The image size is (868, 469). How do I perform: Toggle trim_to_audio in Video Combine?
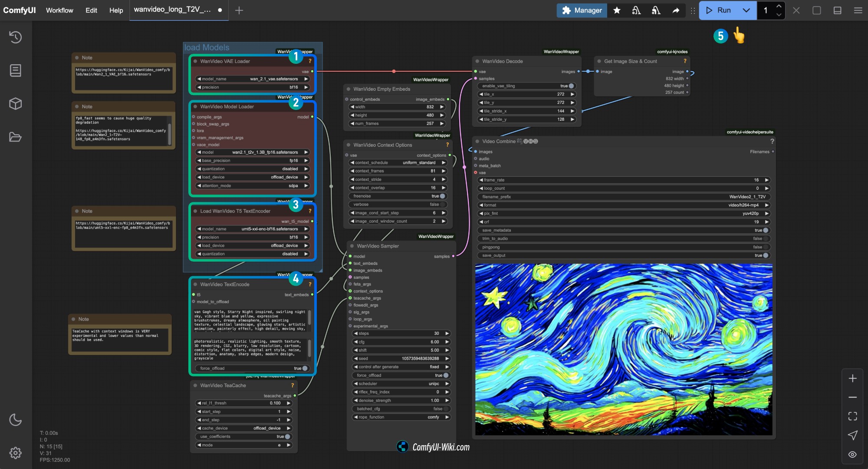(x=624, y=238)
